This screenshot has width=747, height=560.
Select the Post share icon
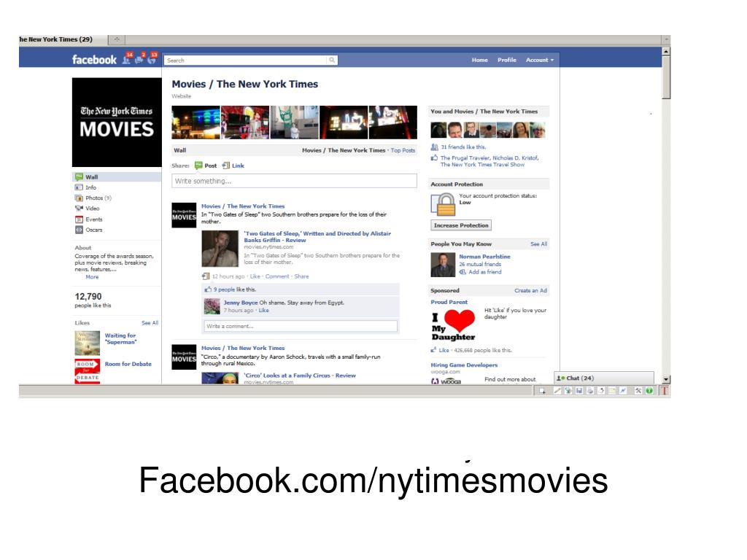pyautogui.click(x=198, y=166)
